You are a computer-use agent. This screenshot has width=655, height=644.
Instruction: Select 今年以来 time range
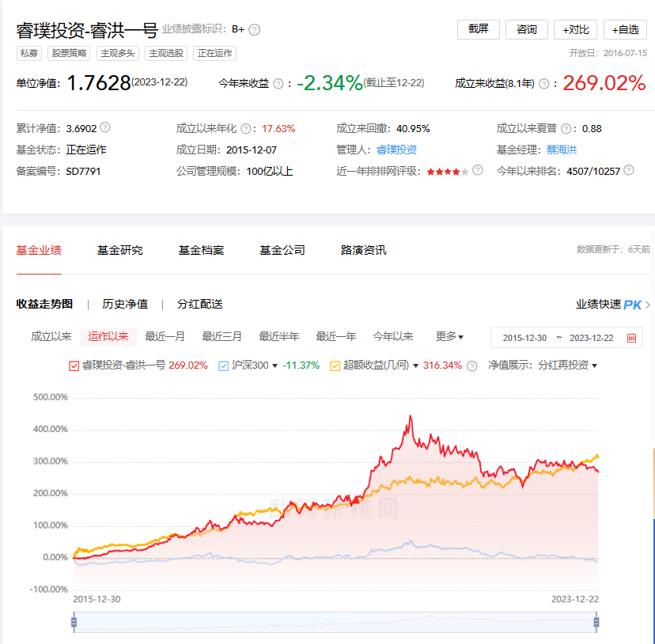(392, 336)
